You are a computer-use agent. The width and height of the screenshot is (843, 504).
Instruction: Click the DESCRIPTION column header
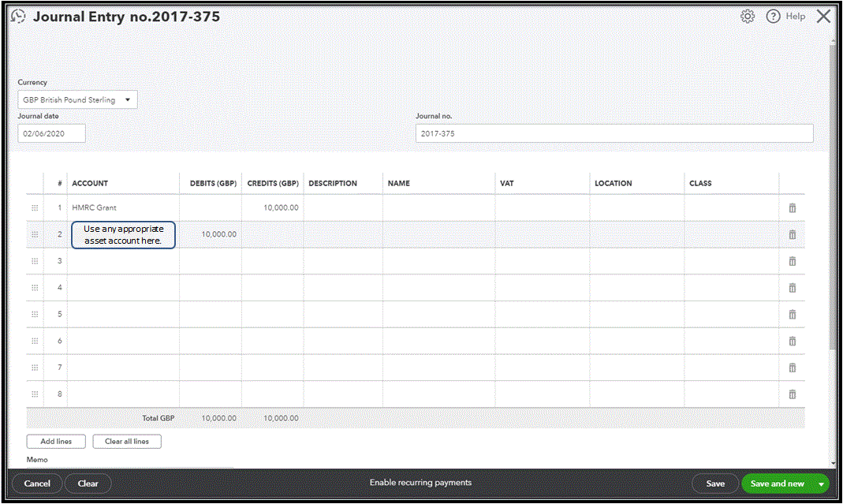[333, 184]
